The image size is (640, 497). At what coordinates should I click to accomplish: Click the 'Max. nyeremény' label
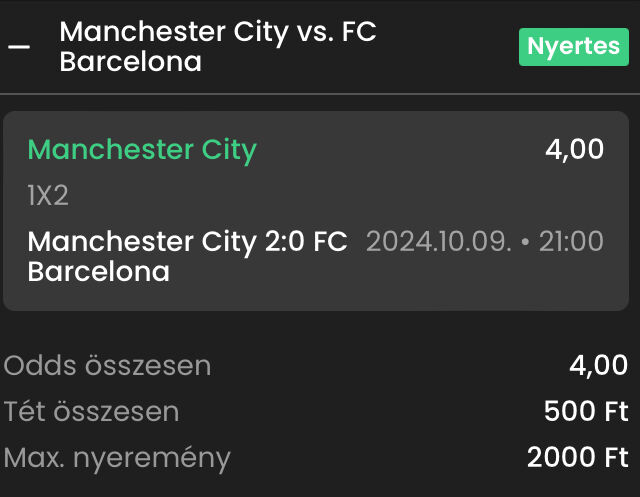coord(117,458)
